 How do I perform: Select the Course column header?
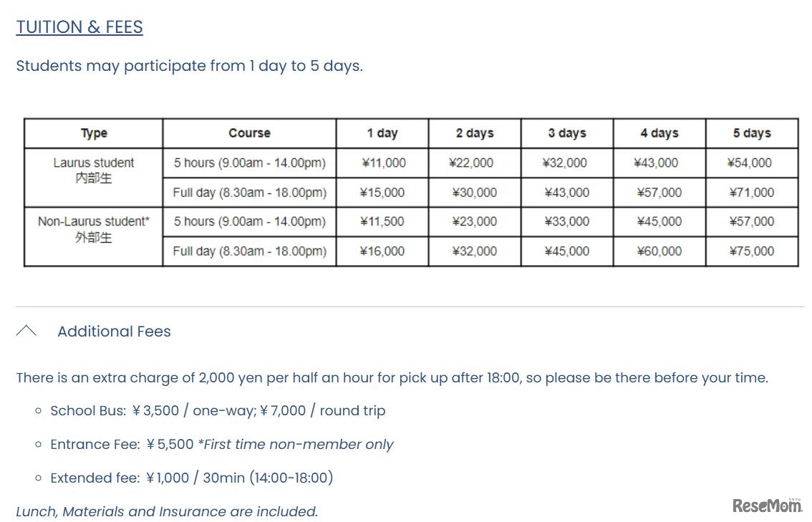[x=249, y=133]
